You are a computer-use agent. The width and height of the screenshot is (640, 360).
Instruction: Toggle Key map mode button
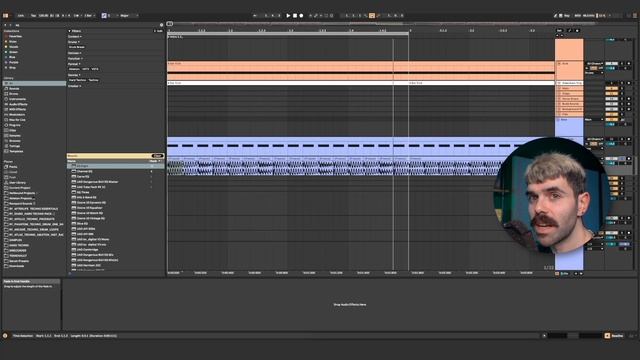[x=567, y=16]
